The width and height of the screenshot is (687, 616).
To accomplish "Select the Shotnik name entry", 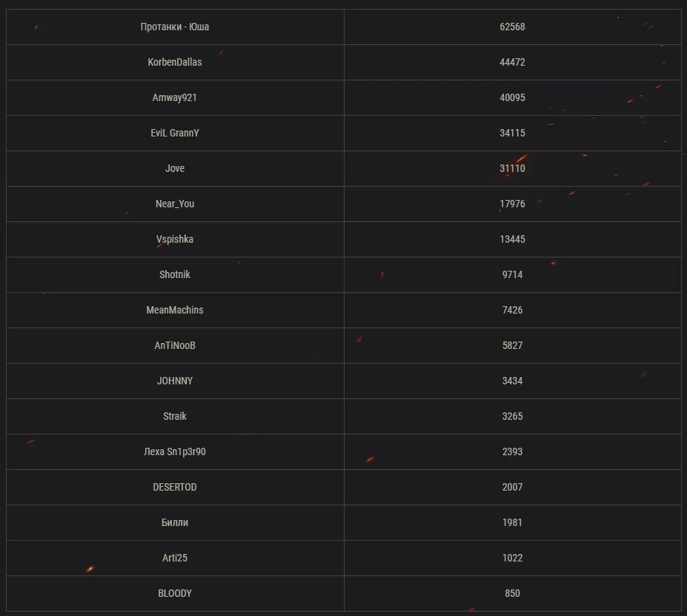I will coord(175,274).
